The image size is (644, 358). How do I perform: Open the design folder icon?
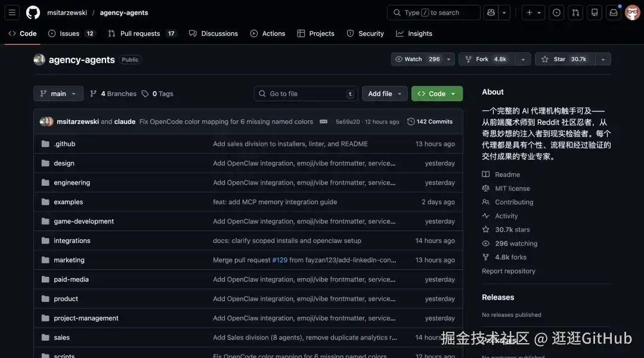click(x=45, y=163)
